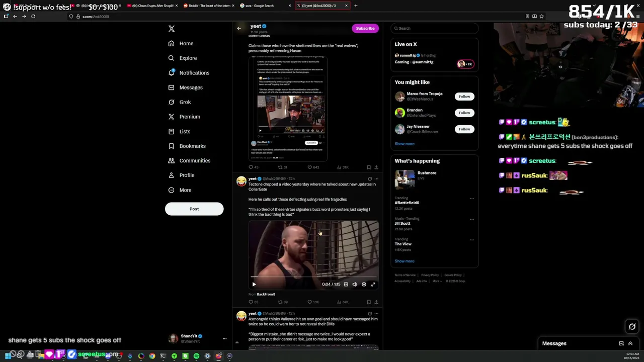Follow Brandon
644x362 pixels.
(x=464, y=113)
